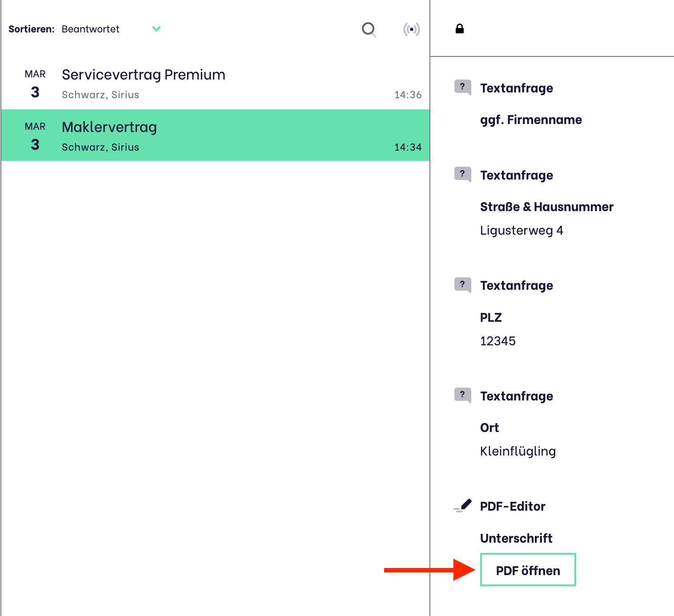Click question icon for the Ort request
674x616 pixels.
point(462,395)
